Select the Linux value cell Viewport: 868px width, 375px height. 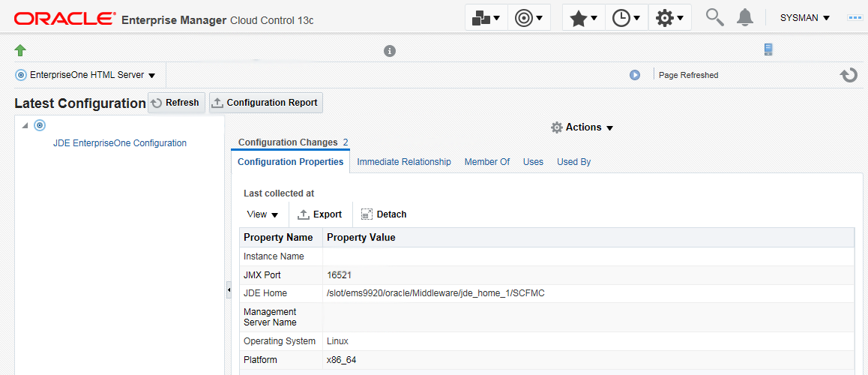click(588, 341)
